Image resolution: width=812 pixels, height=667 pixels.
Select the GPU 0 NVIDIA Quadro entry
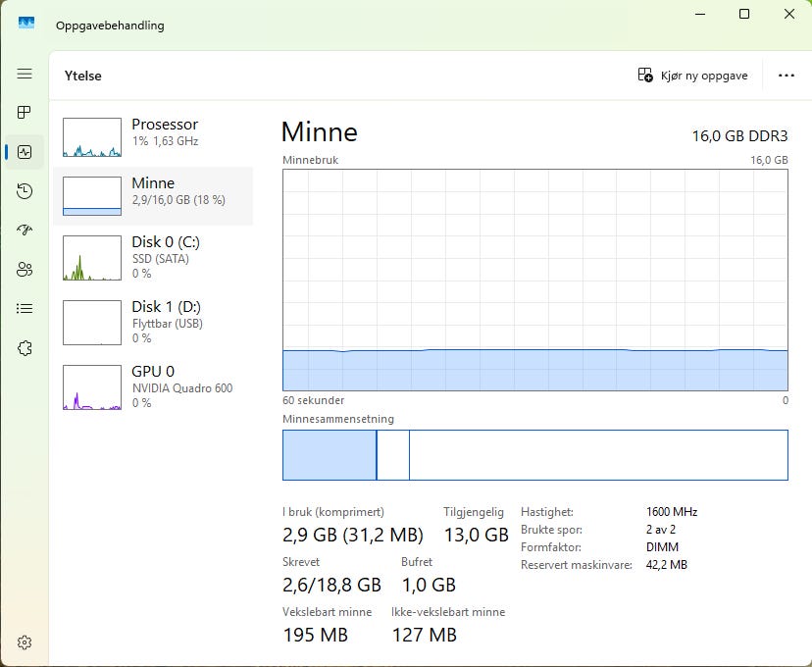click(x=152, y=386)
